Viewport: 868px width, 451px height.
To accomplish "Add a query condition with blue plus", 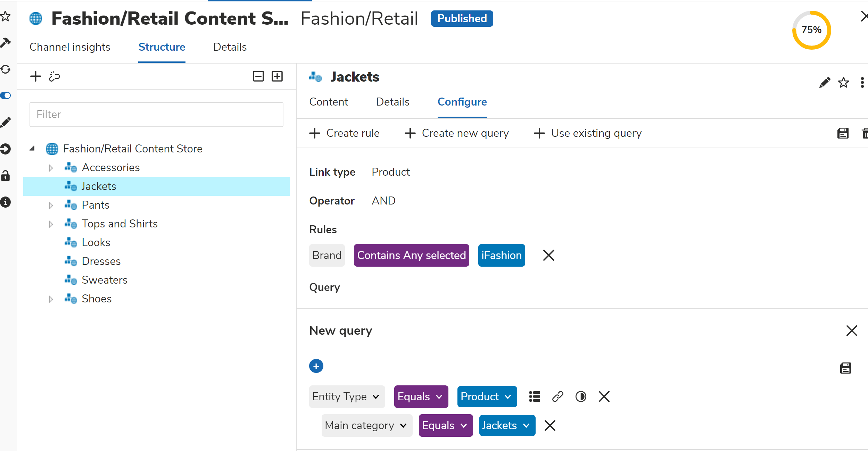I will pyautogui.click(x=316, y=366).
